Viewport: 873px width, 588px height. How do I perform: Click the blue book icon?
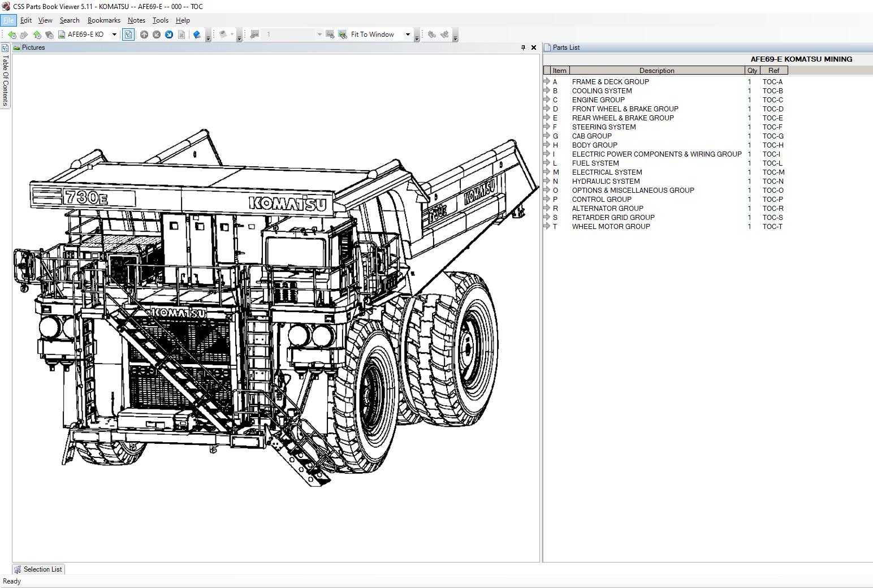[197, 34]
